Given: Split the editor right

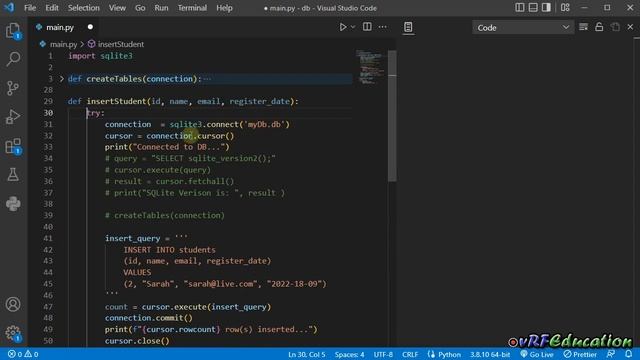Looking at the screenshot, I should [367, 27].
